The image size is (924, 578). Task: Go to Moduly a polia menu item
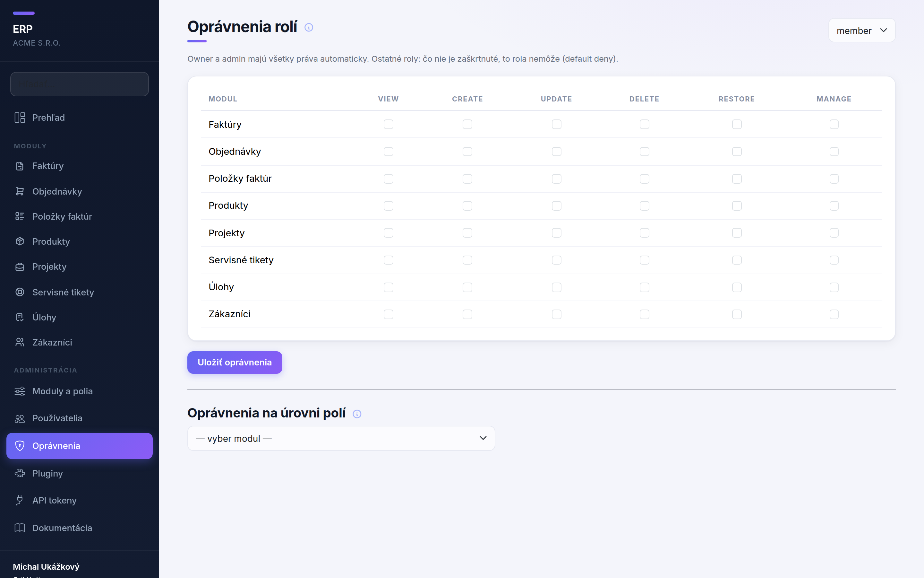click(80, 391)
